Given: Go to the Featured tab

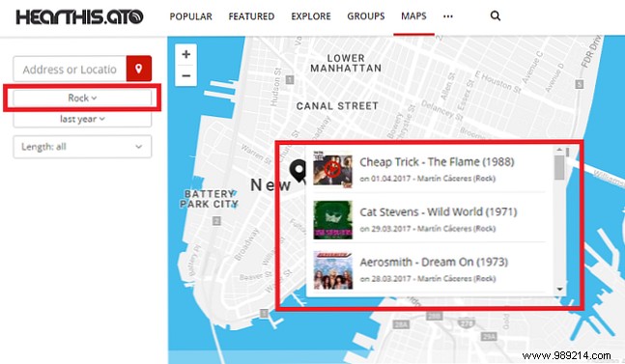Looking at the screenshot, I should (x=251, y=16).
